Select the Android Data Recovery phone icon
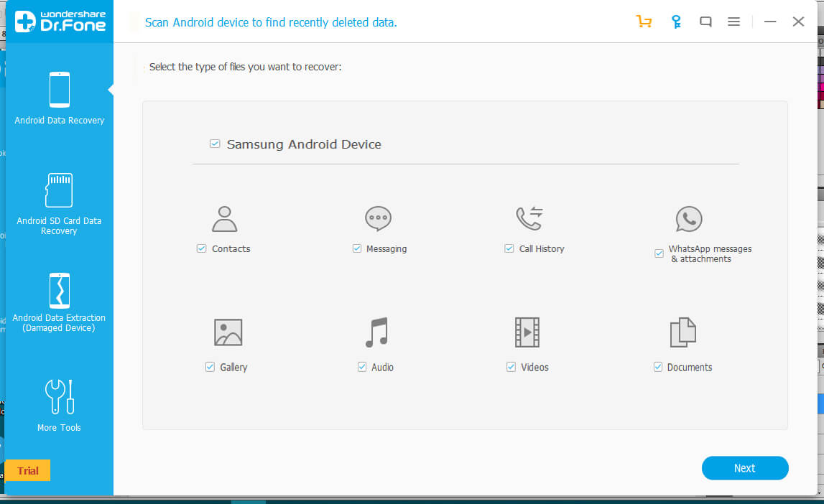This screenshot has width=824, height=504. [x=60, y=90]
